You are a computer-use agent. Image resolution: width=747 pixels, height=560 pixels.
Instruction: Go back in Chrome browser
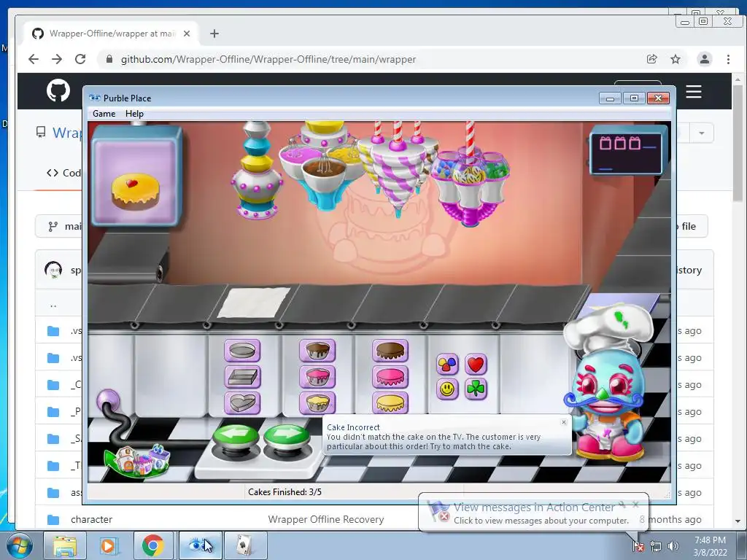point(34,59)
